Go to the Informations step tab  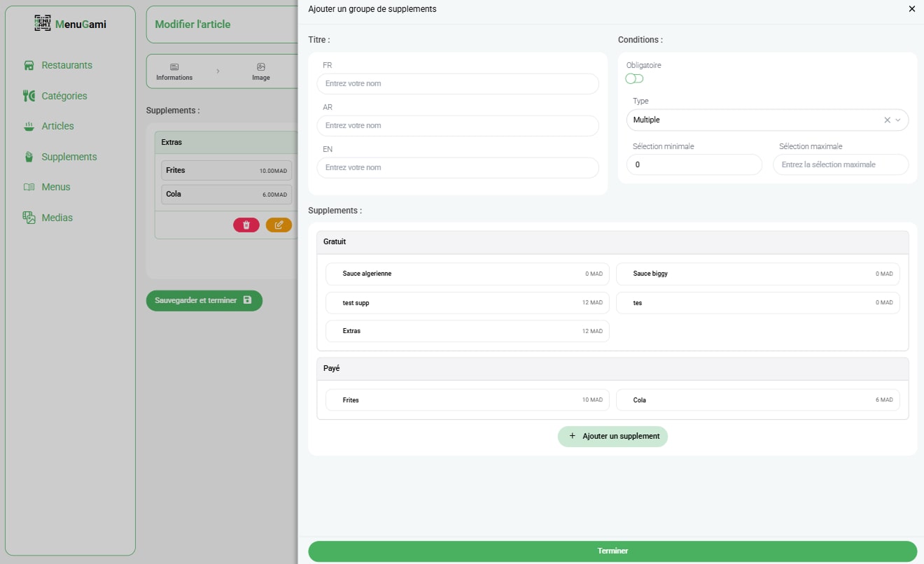click(x=174, y=71)
